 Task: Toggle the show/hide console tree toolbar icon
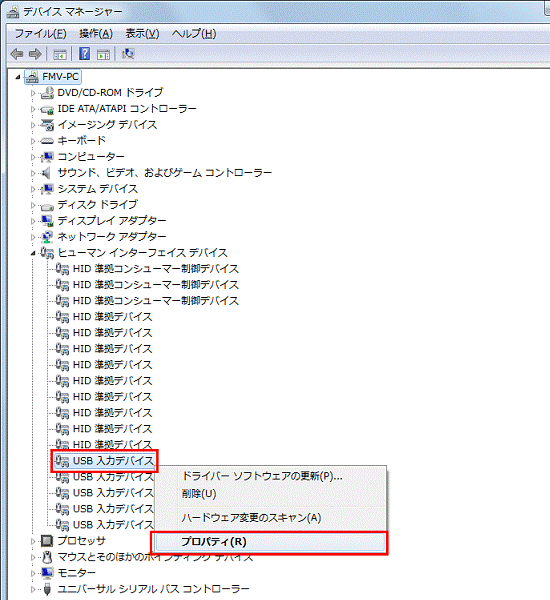(x=60, y=54)
